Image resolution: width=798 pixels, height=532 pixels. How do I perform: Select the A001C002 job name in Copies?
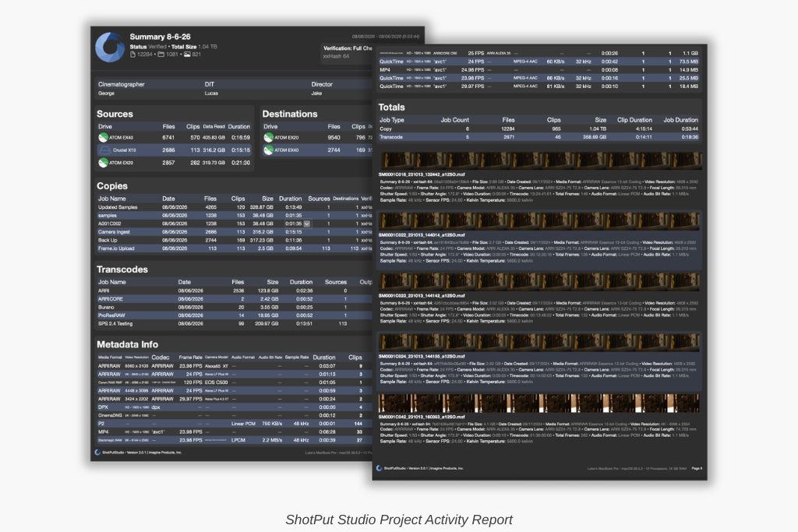click(x=109, y=224)
